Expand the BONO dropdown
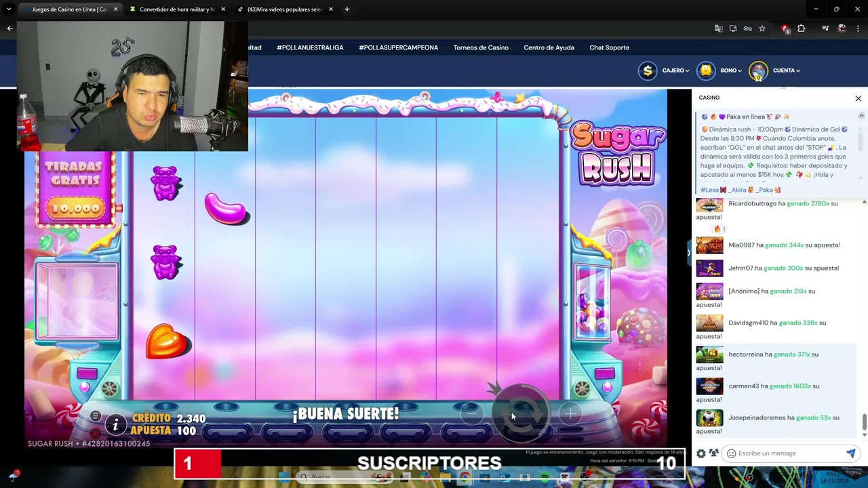 point(732,70)
